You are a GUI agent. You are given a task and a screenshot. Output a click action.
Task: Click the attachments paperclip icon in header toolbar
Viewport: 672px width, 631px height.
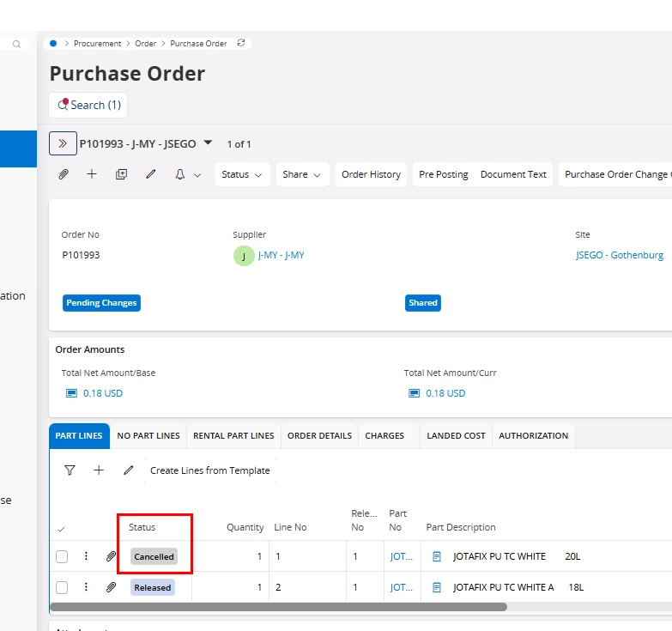tap(64, 174)
